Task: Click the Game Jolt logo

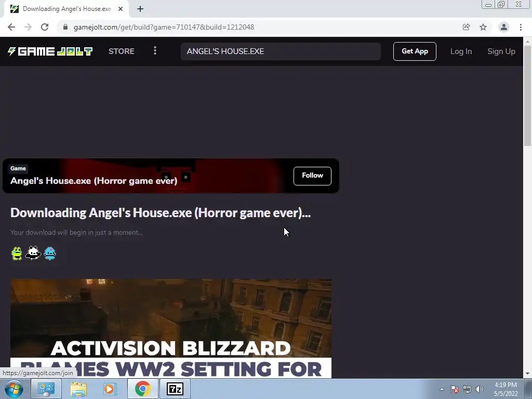Action: coord(50,51)
